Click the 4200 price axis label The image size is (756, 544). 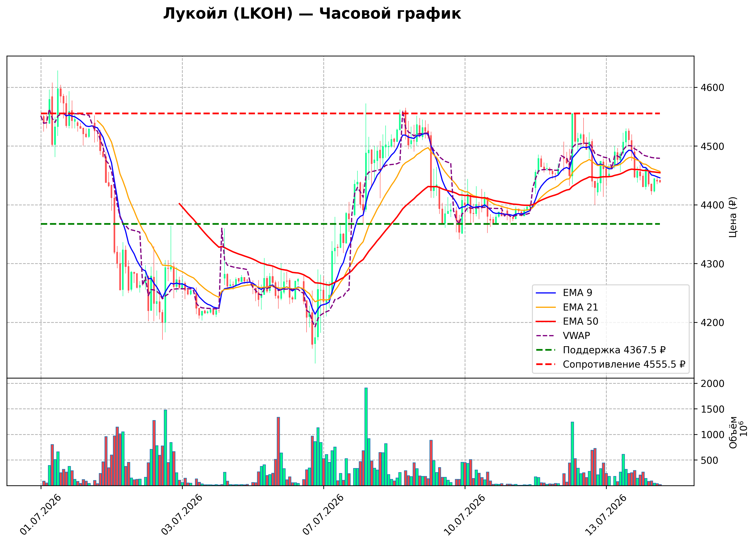click(x=712, y=323)
